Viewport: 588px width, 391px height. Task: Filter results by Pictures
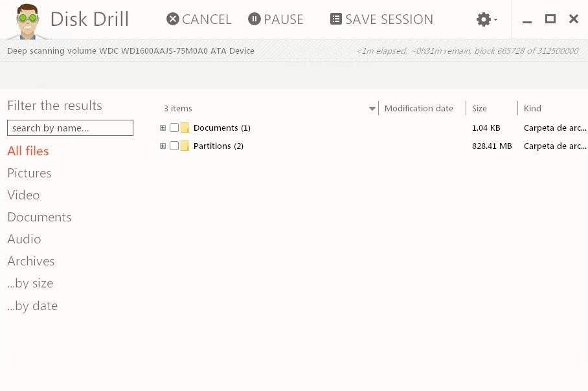(x=29, y=173)
